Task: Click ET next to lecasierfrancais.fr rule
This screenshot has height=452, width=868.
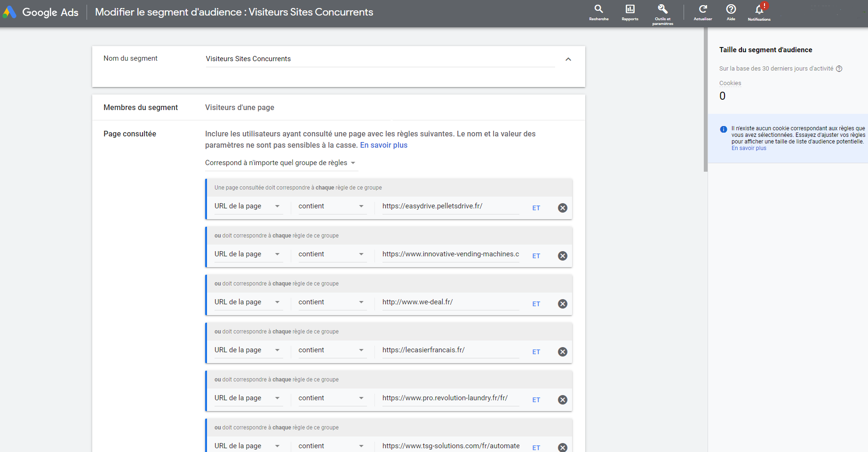Action: click(536, 352)
